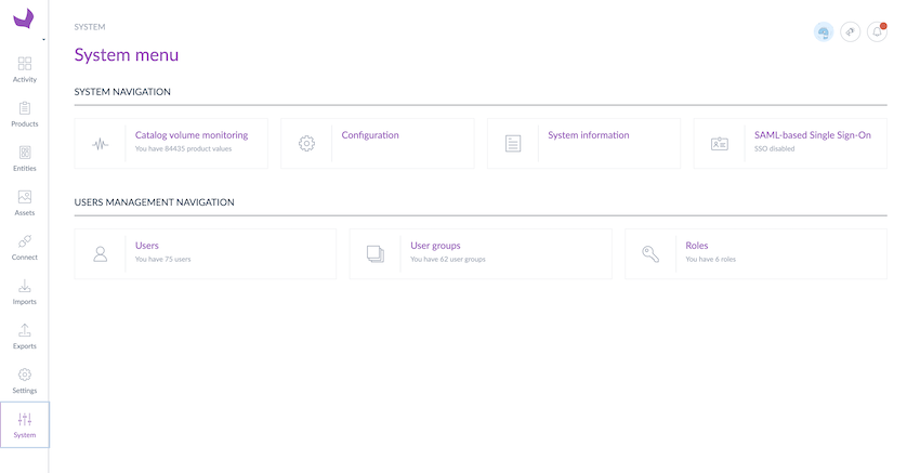Open the Configuration page
This screenshot has height=474, width=908.
pos(370,135)
